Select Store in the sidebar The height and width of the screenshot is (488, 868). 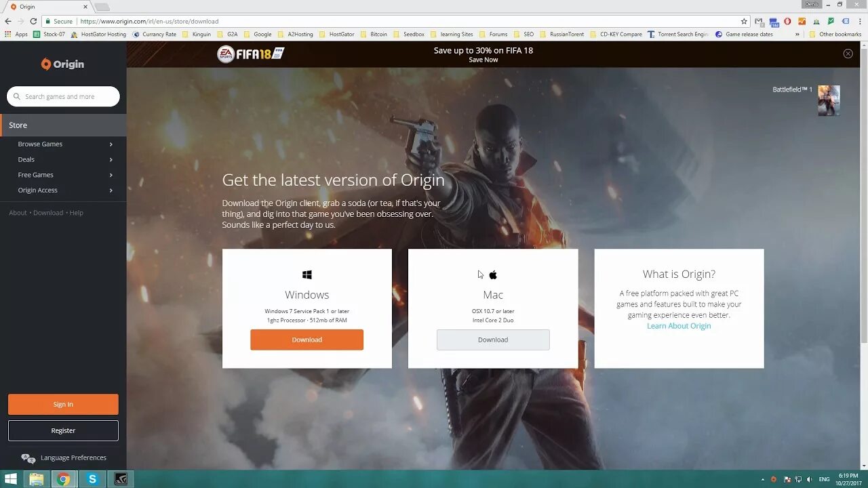pyautogui.click(x=63, y=125)
